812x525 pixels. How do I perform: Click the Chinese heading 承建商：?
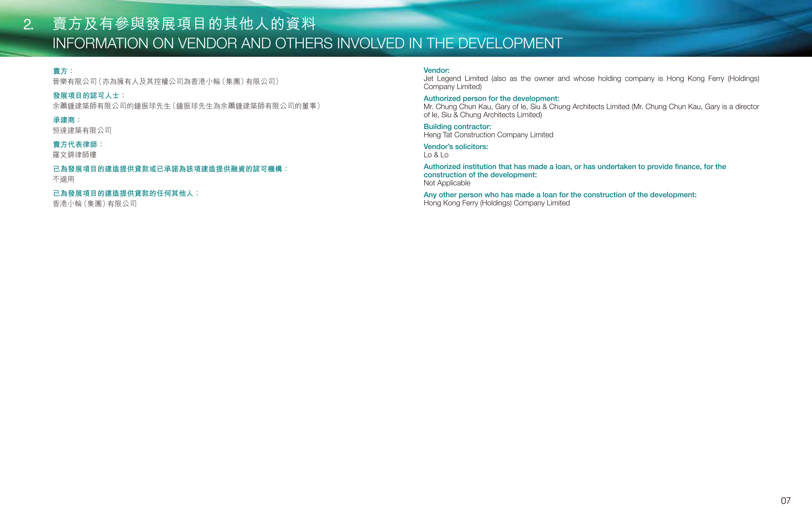[67, 120]
